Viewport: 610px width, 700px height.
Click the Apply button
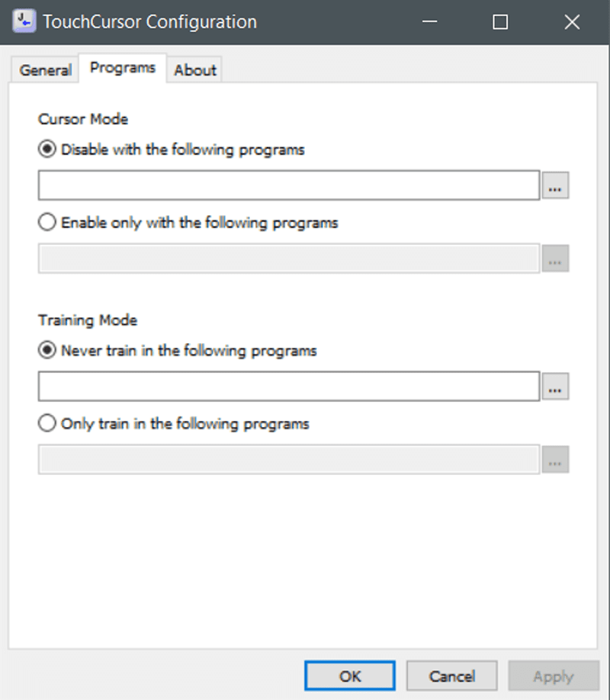tap(554, 676)
